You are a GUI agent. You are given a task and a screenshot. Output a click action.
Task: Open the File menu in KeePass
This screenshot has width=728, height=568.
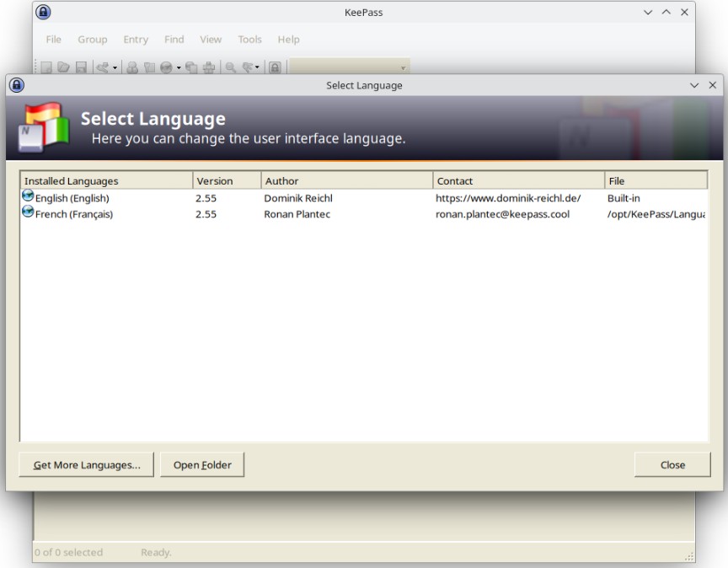pos(54,40)
